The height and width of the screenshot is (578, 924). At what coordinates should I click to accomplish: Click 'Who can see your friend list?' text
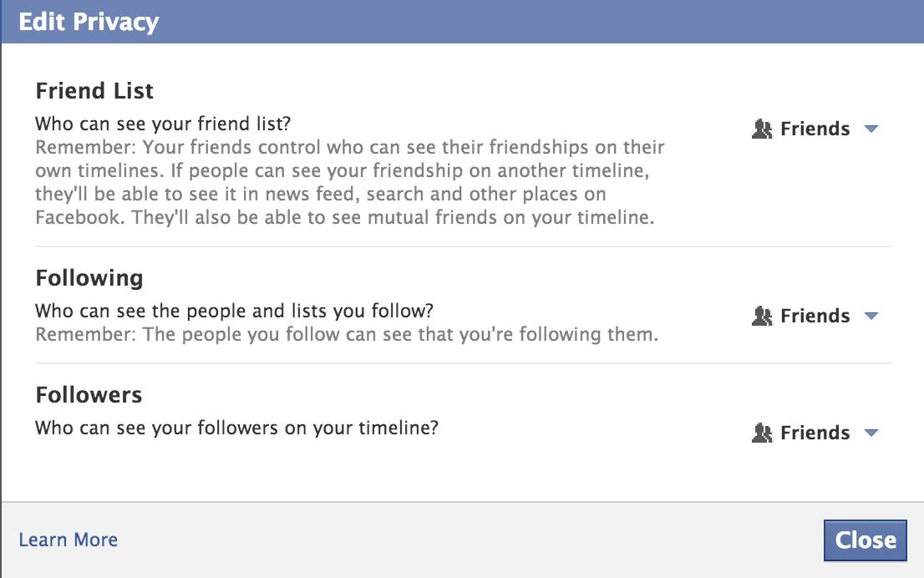[x=163, y=124]
